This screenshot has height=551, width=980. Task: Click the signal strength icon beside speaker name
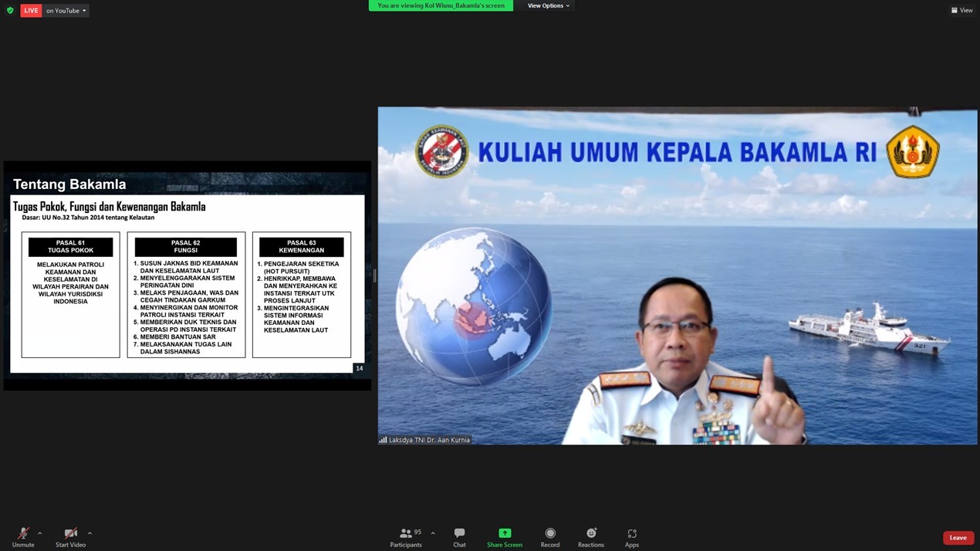tap(383, 440)
